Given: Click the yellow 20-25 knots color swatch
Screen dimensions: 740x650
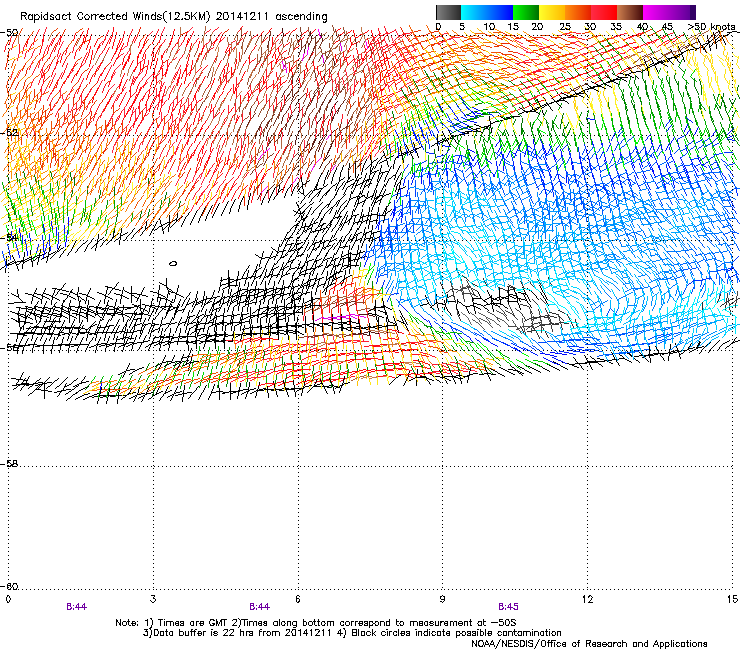Looking at the screenshot, I should (552, 12).
